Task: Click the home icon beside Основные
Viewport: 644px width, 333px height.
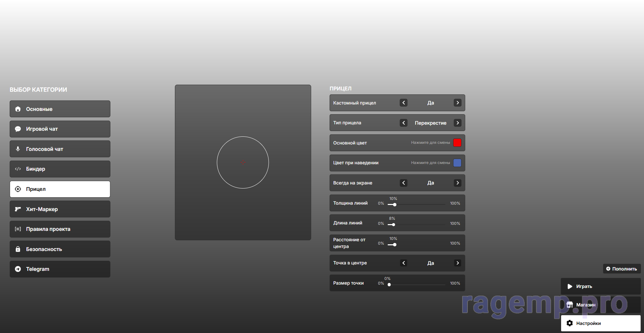Action: (18, 109)
